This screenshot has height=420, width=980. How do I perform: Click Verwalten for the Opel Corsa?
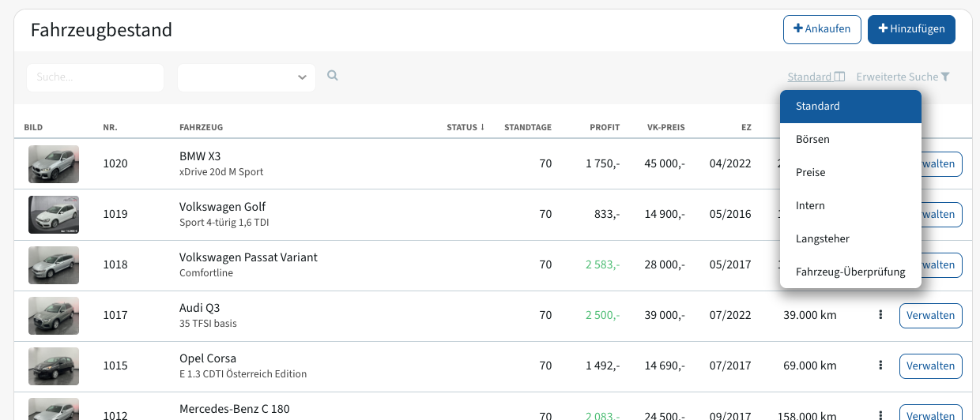coord(930,366)
